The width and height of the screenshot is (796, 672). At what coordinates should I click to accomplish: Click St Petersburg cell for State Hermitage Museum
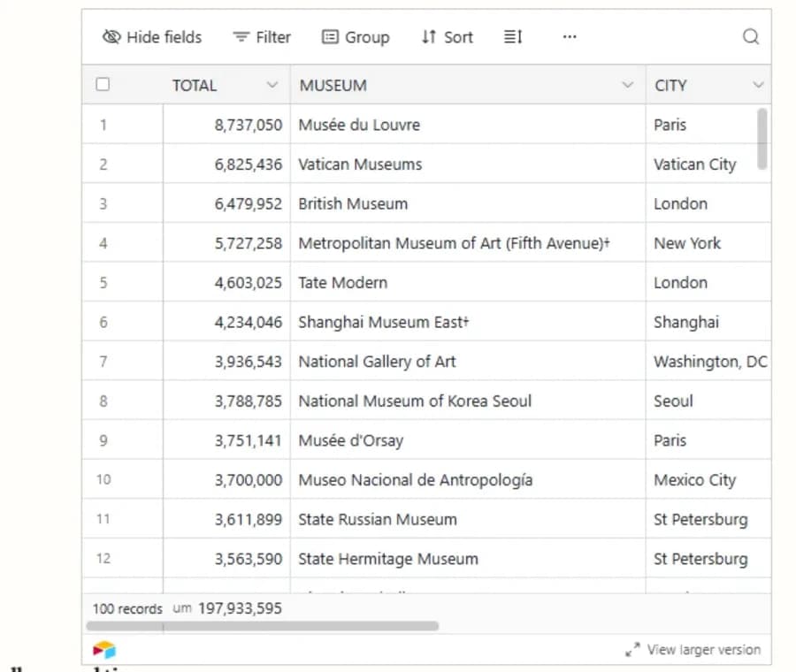[x=708, y=559]
